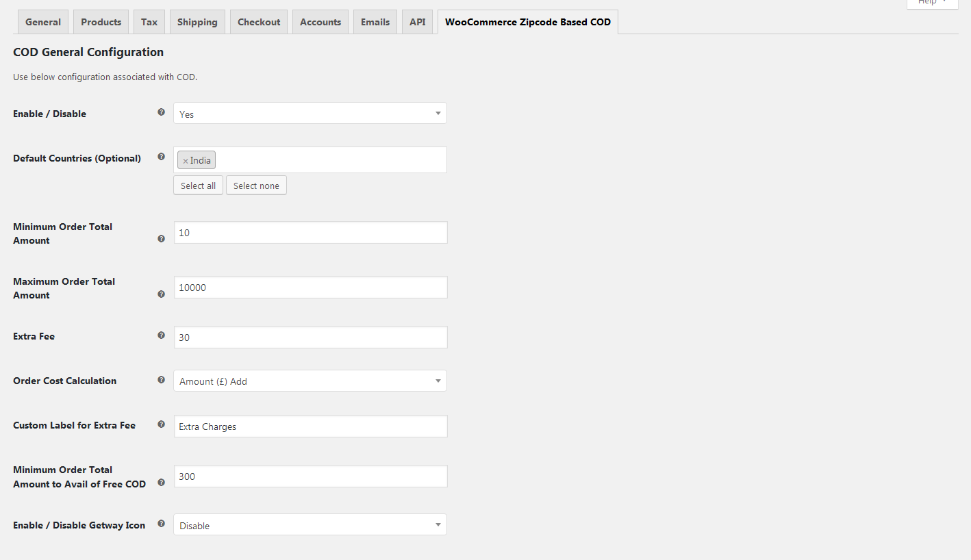Viewport: 971px width, 560px height.
Task: Click the Maximum Order Total Amount field
Action: click(310, 288)
